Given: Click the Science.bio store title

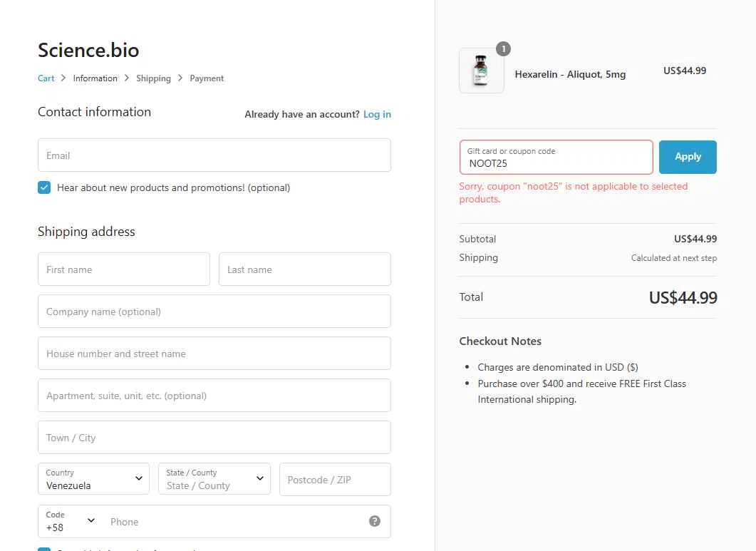Looking at the screenshot, I should tap(88, 50).
